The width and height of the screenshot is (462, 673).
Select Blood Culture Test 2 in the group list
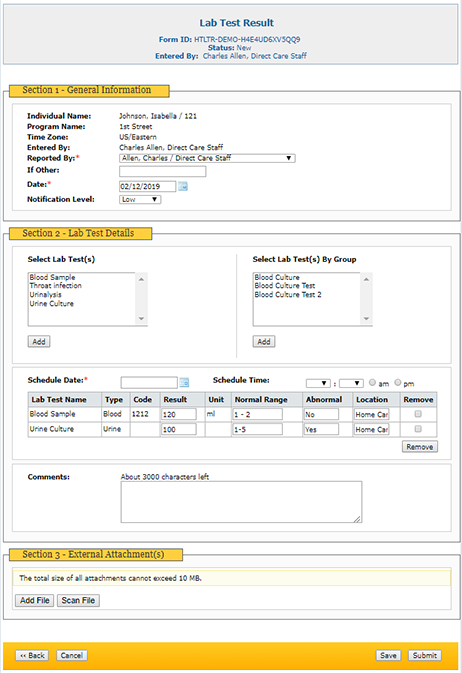click(288, 294)
